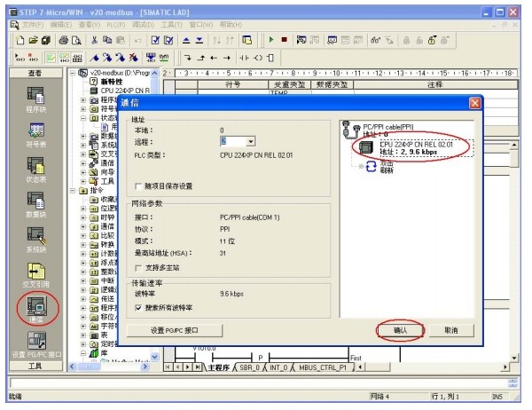Open the 交叉引用 cross reference view
Viewport: 532px width, 410px height.
pyautogui.click(x=35, y=274)
